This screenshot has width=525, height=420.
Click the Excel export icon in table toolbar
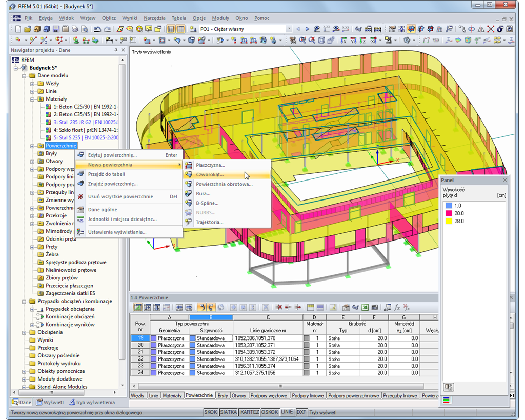(365, 307)
